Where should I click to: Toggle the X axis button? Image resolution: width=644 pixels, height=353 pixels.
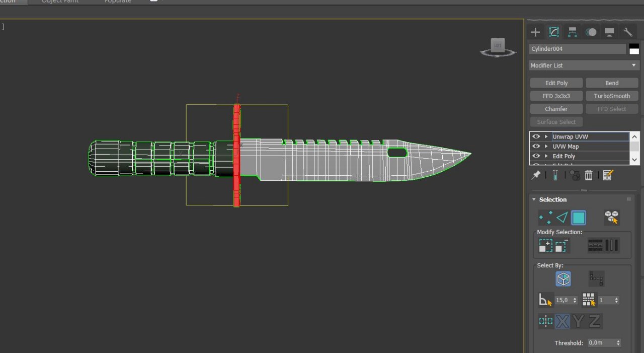pyautogui.click(x=562, y=321)
